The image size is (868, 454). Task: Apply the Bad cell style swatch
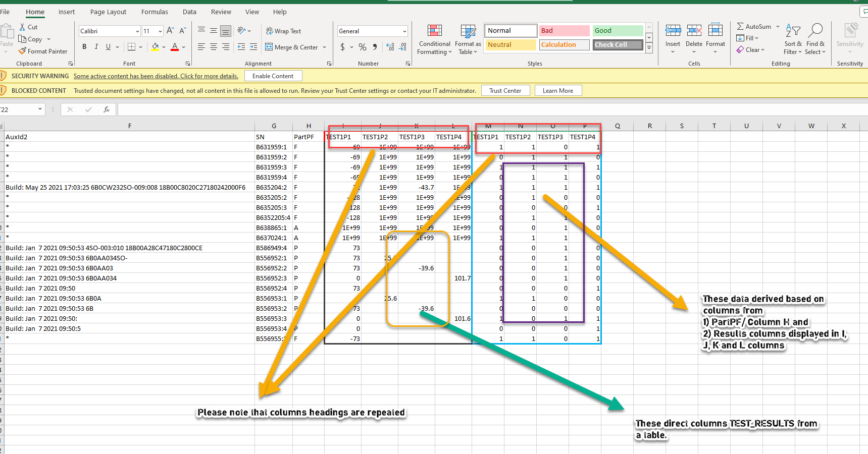(564, 31)
